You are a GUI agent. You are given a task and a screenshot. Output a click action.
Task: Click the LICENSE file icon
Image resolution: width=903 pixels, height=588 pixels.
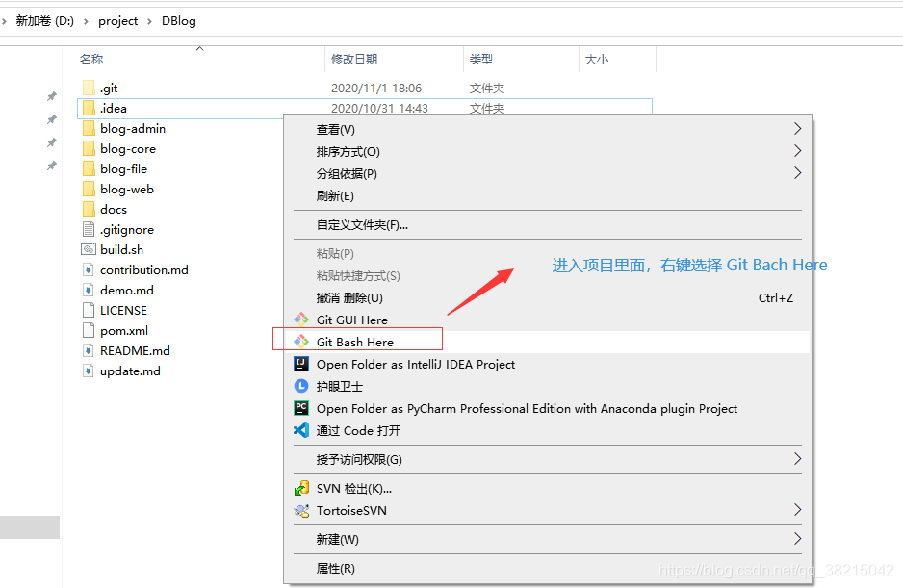(89, 310)
